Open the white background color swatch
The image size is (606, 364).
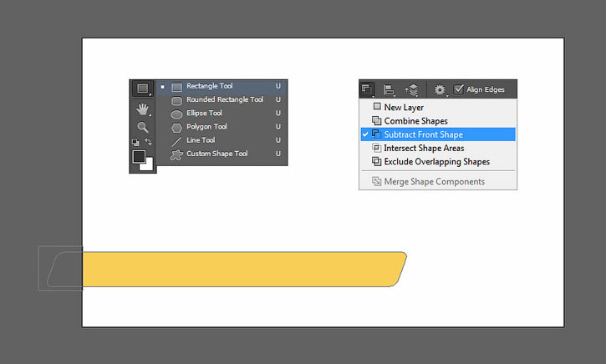tap(148, 165)
